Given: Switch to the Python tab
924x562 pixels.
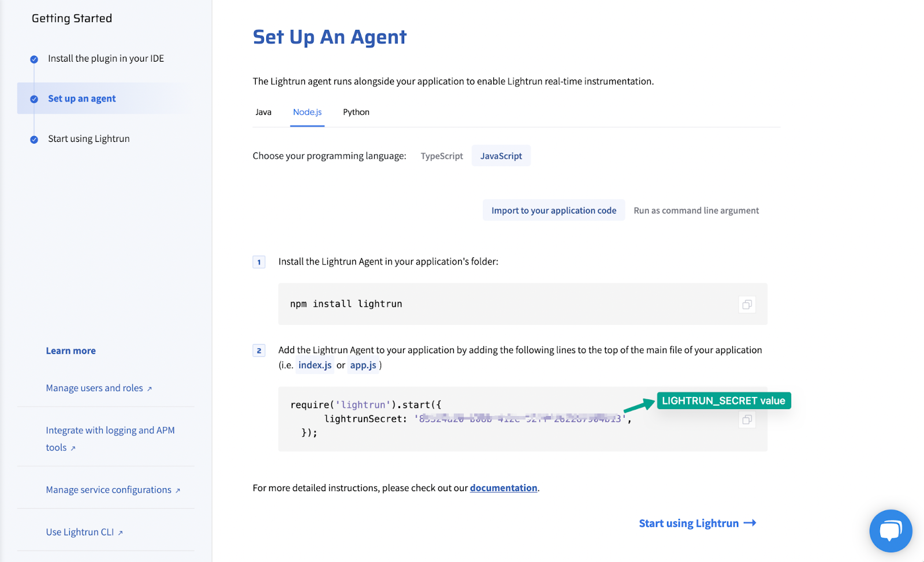Looking at the screenshot, I should (356, 112).
